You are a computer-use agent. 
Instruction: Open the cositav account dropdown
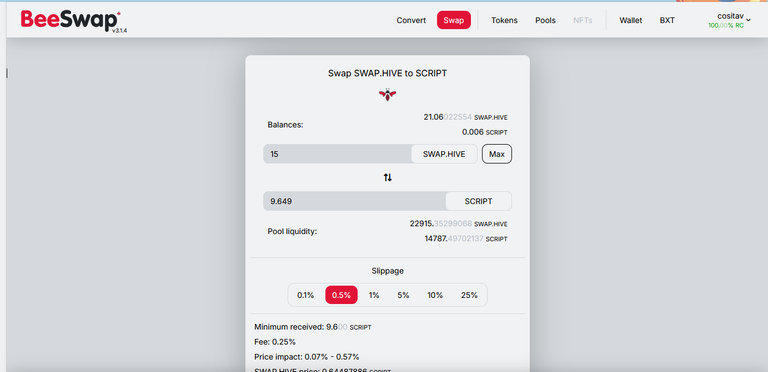pos(730,20)
